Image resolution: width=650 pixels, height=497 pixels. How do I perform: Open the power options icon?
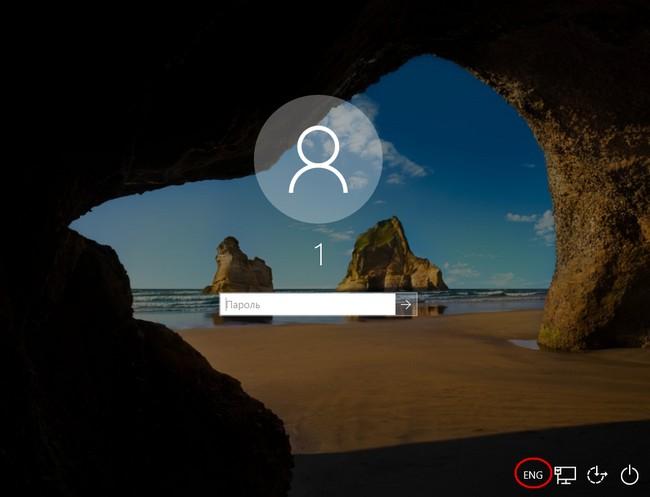point(629,475)
